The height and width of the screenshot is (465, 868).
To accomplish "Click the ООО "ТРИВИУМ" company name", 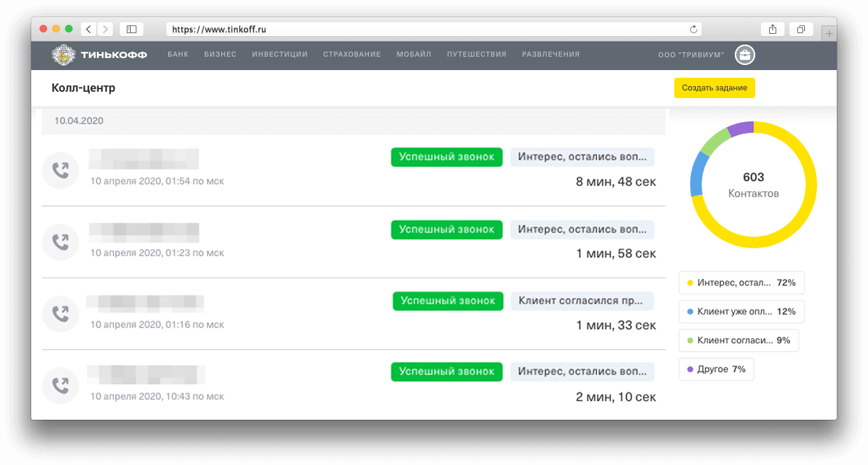I will pos(691,55).
